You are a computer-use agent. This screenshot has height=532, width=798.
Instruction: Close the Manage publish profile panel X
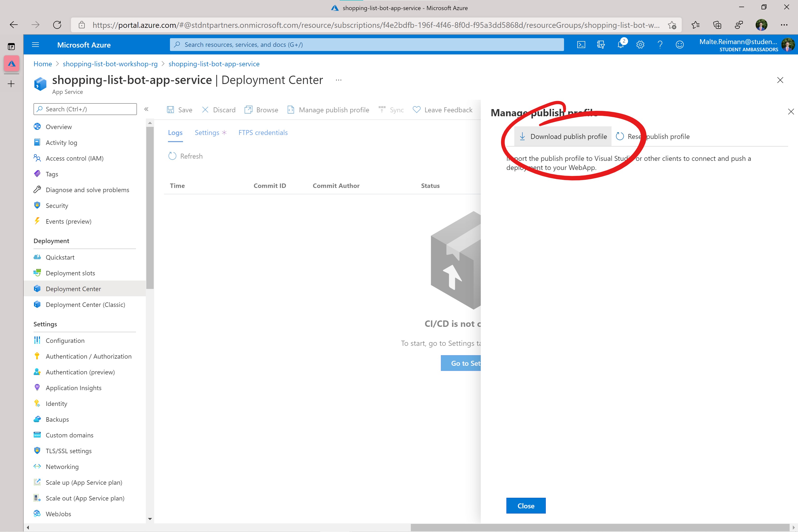point(791,112)
